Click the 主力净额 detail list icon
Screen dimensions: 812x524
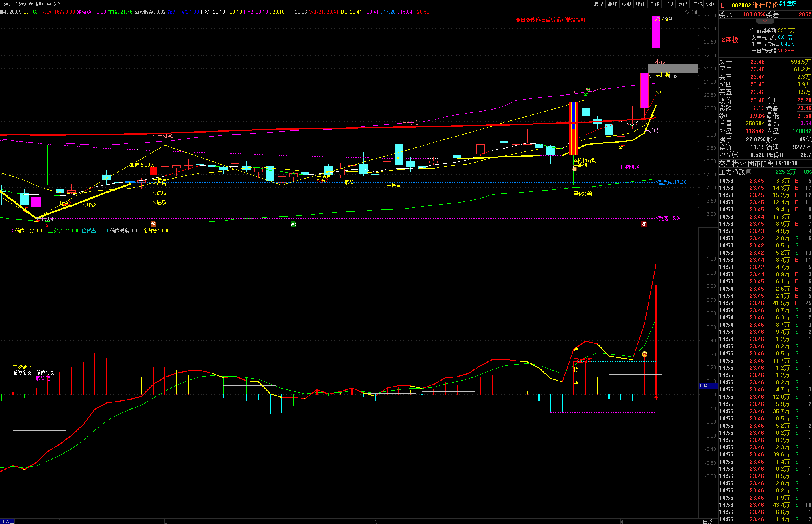pyautogui.click(x=749, y=172)
